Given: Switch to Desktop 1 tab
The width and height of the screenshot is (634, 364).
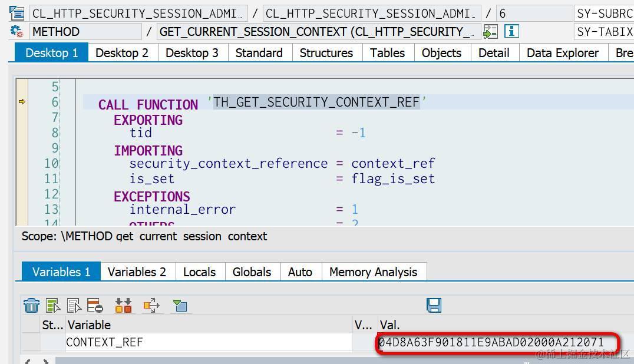Looking at the screenshot, I should click(51, 53).
